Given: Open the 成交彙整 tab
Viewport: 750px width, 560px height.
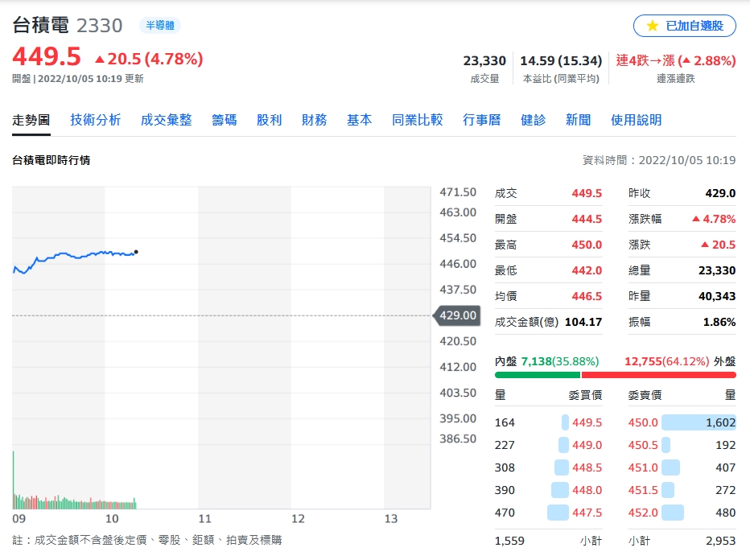Looking at the screenshot, I should [166, 120].
